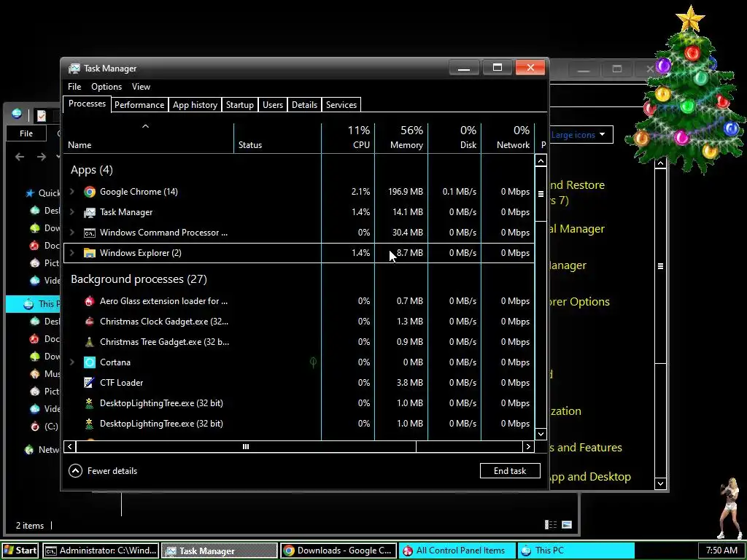Click the Task Manager title bar icon
Image resolution: width=747 pixels, height=560 pixels.
tap(74, 69)
